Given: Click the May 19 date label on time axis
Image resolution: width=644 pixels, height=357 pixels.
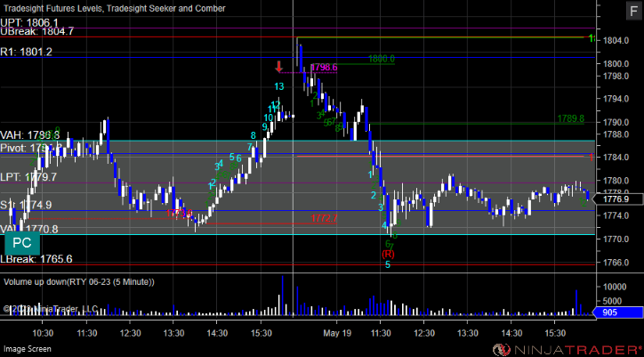Looking at the screenshot, I should click(337, 332).
